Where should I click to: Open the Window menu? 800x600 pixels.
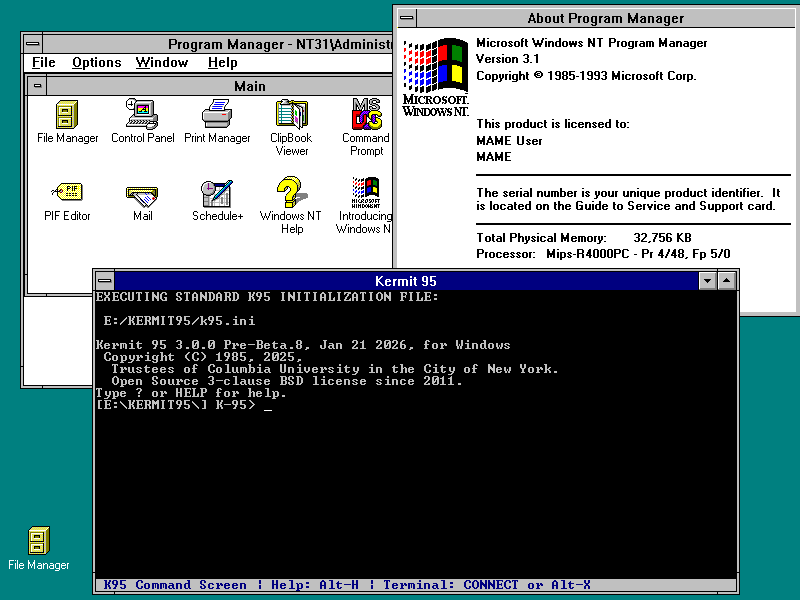click(x=161, y=63)
